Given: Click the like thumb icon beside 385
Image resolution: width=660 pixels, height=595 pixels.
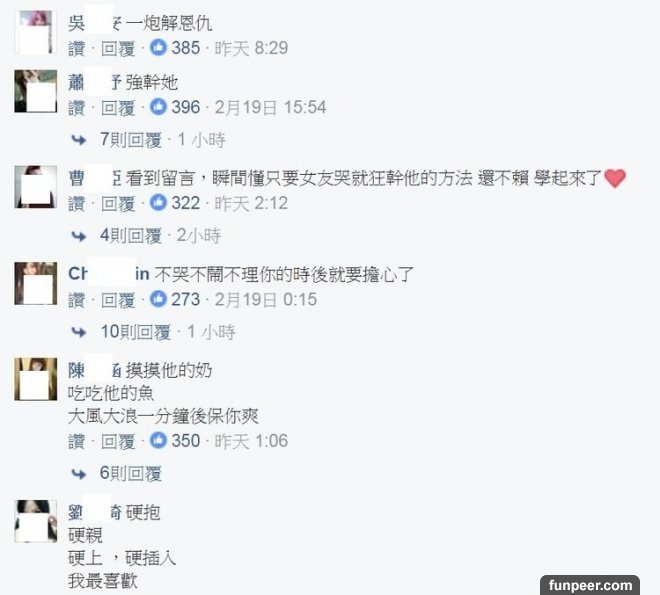Looking at the screenshot, I should (x=158, y=47).
